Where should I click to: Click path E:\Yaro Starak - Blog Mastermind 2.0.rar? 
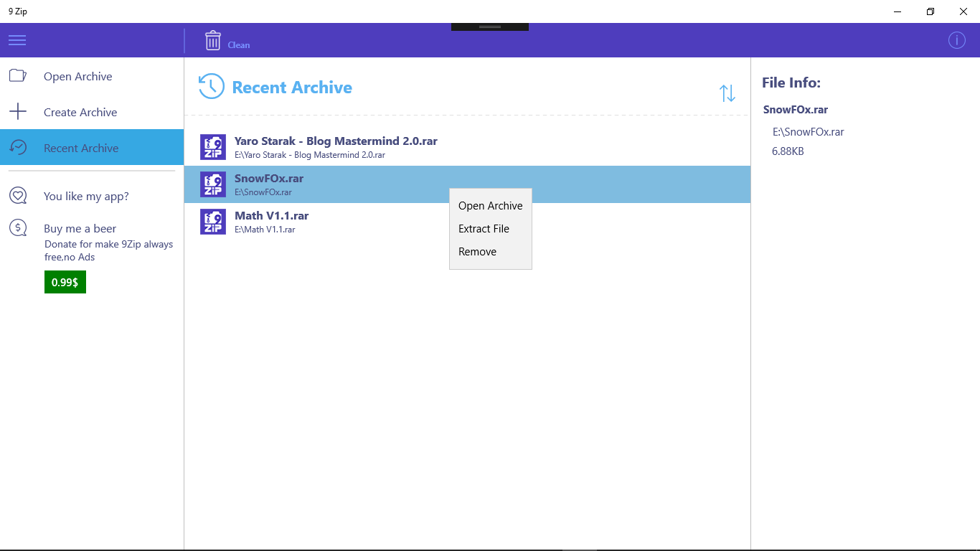pos(310,155)
